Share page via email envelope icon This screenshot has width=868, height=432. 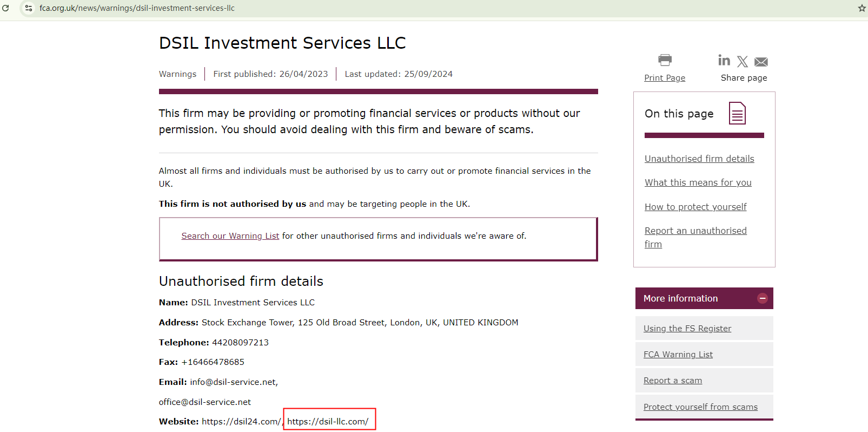coord(761,62)
